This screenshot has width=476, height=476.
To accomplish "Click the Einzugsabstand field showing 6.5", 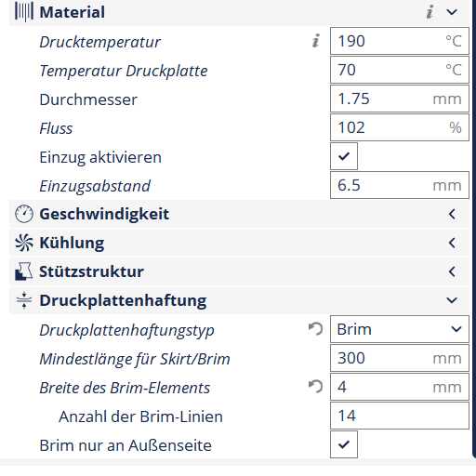I will point(400,185).
